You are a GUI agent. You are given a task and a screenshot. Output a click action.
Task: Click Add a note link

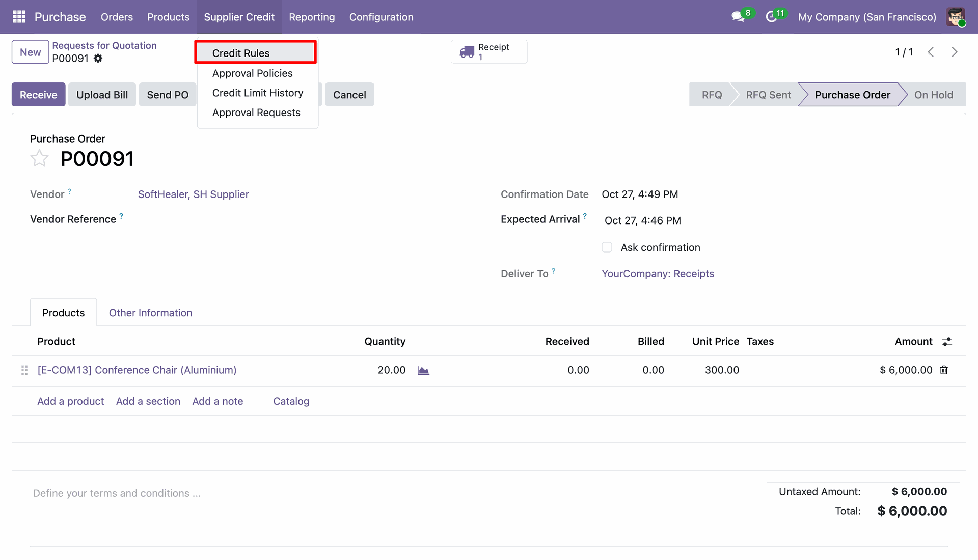pyautogui.click(x=218, y=401)
